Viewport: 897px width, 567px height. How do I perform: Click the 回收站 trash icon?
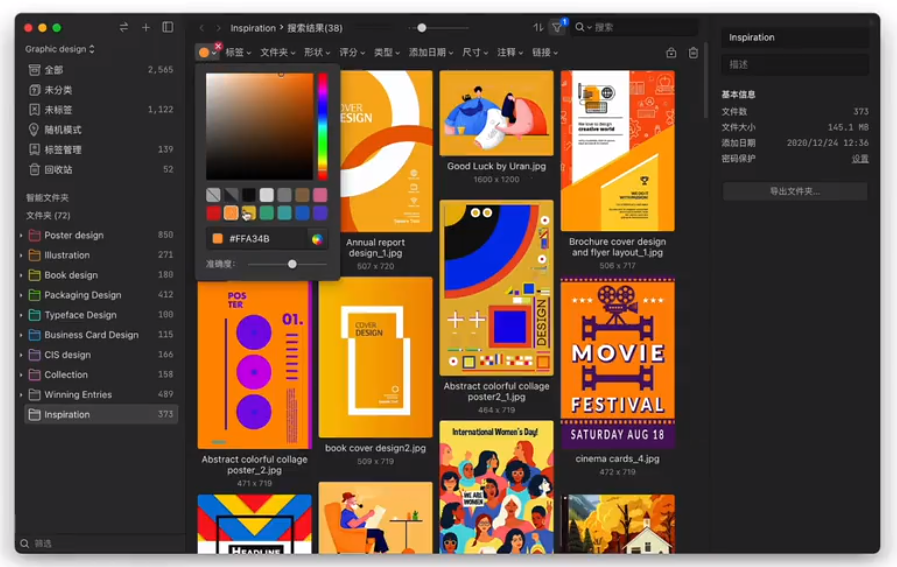pyautogui.click(x=34, y=169)
